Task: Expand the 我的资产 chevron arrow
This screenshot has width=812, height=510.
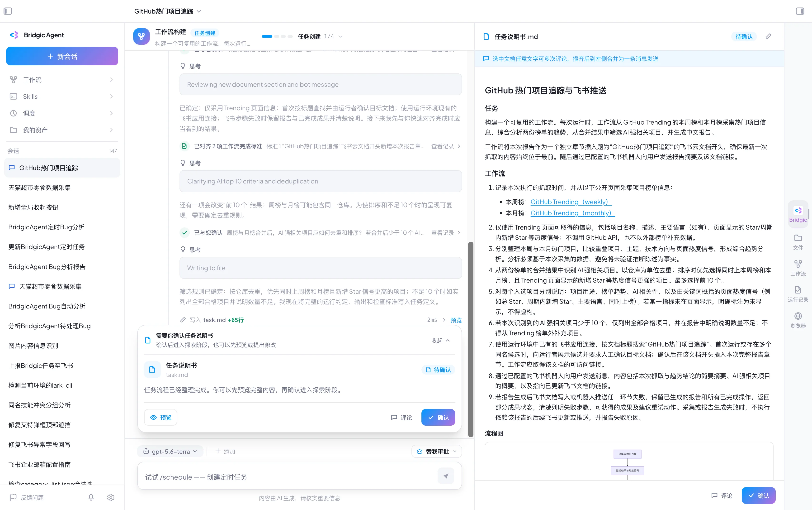Action: click(111, 130)
